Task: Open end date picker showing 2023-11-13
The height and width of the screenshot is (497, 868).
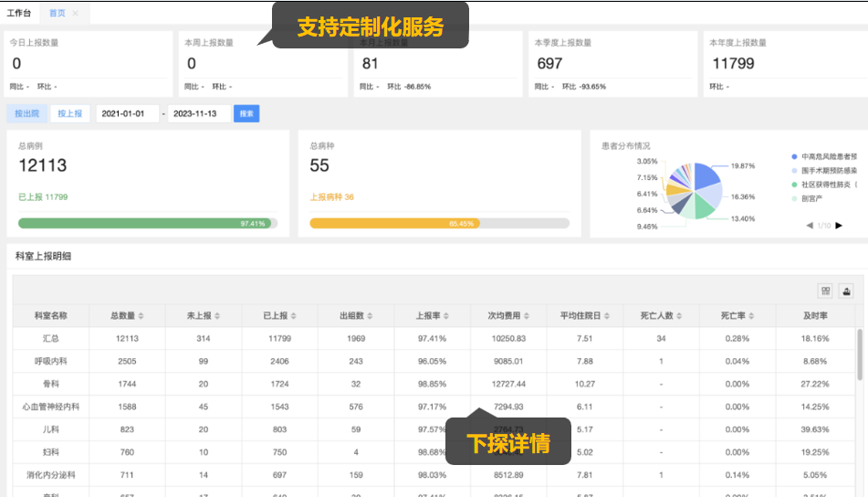Action: coord(199,113)
